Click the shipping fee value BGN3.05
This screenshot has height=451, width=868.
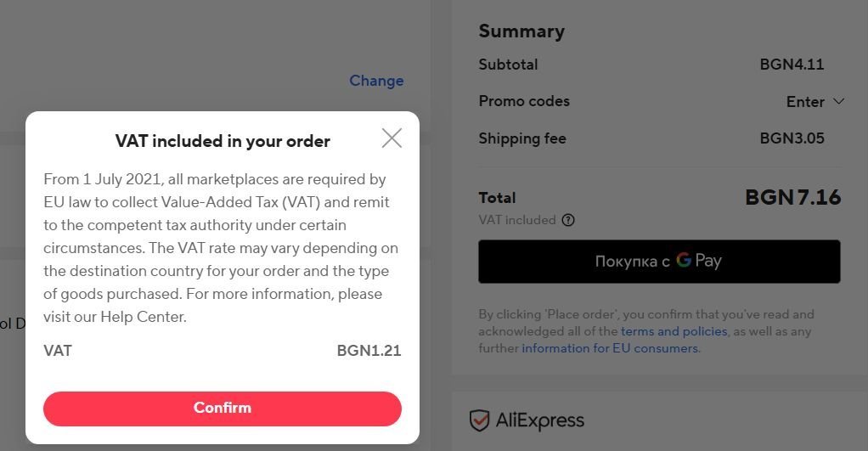(792, 138)
